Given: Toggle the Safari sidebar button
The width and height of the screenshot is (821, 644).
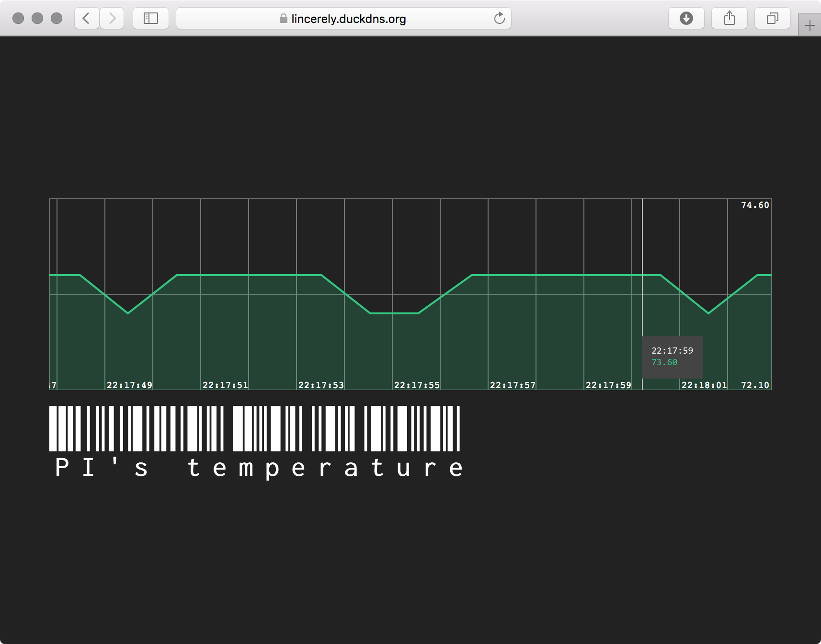Looking at the screenshot, I should (x=151, y=19).
